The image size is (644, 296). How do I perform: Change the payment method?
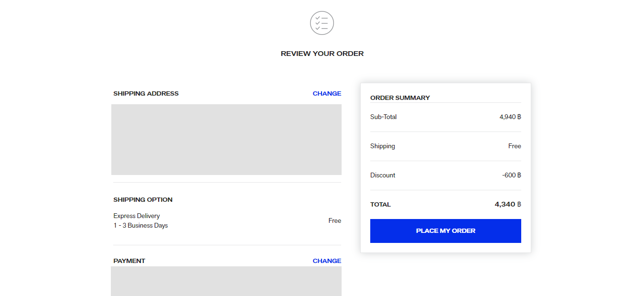click(327, 261)
